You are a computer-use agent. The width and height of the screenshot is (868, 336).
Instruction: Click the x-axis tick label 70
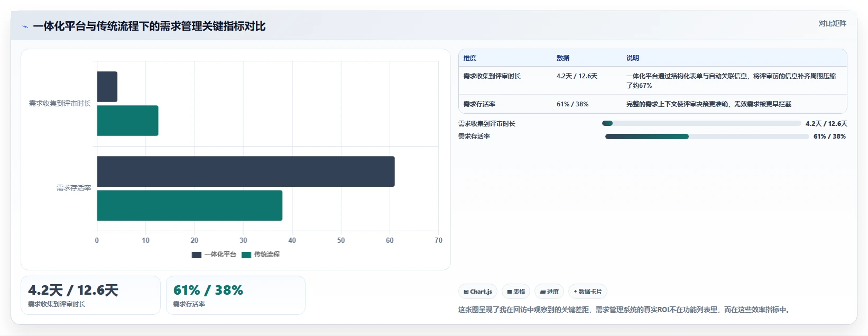(x=438, y=240)
